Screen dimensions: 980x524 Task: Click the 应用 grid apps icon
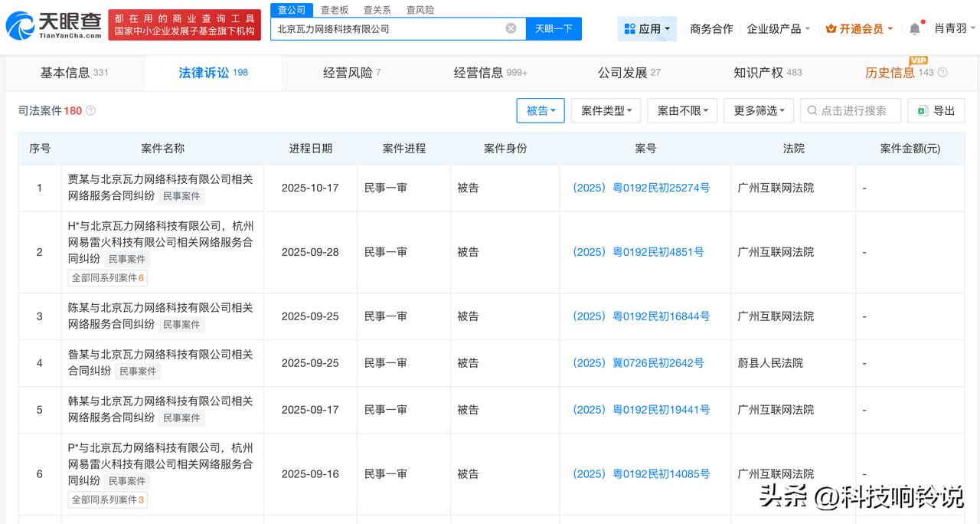629,29
